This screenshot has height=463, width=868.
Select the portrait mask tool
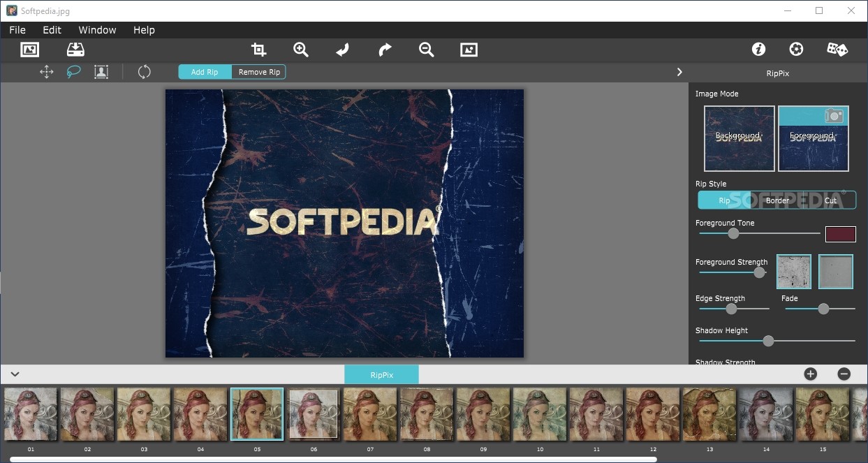(101, 72)
